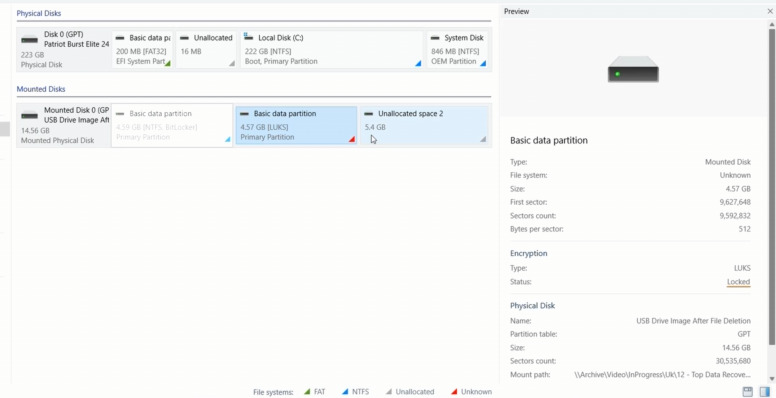This screenshot has width=776, height=398.
Task: Click the Locked encryption status link
Action: (x=738, y=282)
